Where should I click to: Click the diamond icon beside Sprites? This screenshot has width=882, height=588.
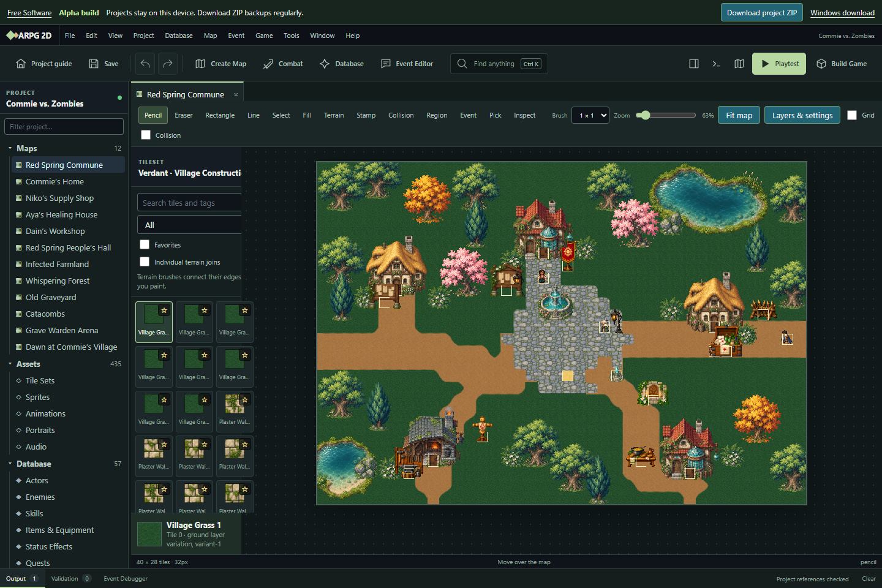pos(19,398)
